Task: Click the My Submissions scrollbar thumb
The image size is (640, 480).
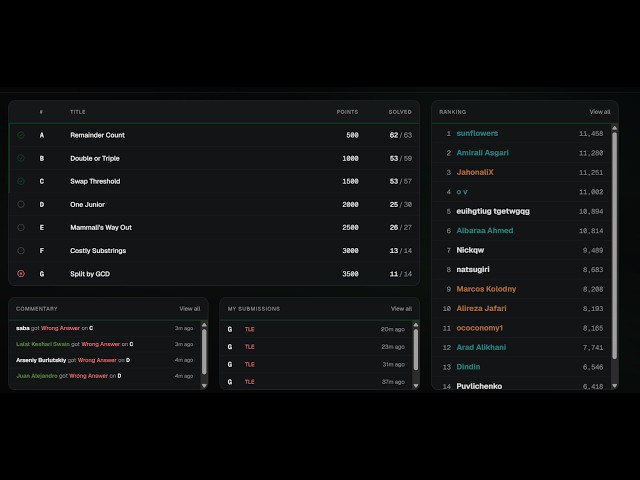Action: 416,349
